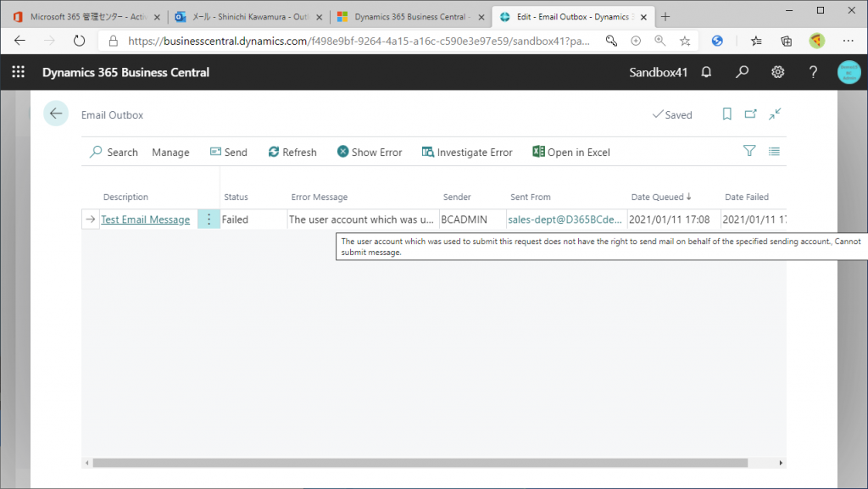The image size is (868, 489).
Task: Close the Dynamics 365 Business Central tab
Action: point(481,17)
